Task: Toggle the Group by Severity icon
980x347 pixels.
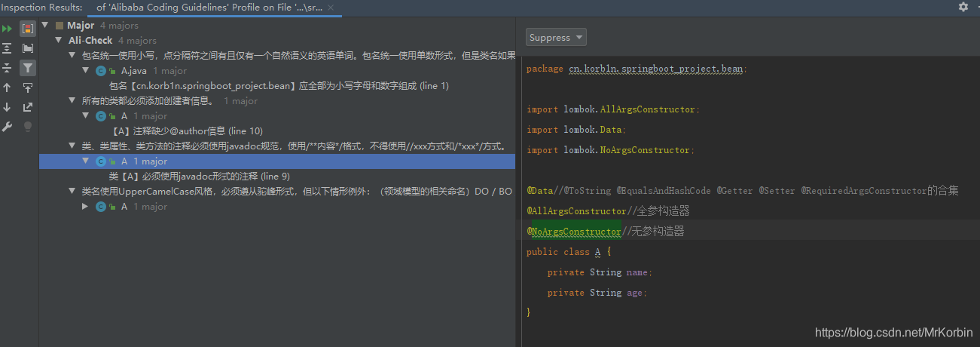Action: 28,29
